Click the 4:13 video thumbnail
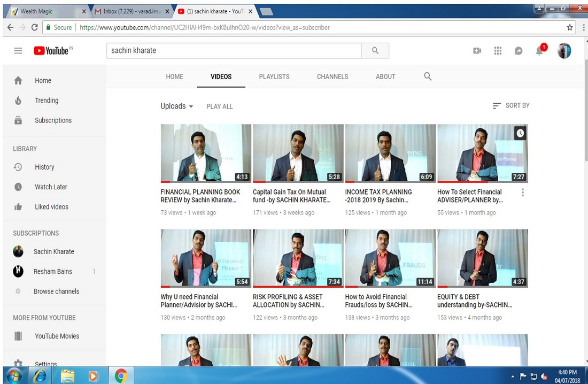The height and width of the screenshot is (384, 588). pos(206,153)
